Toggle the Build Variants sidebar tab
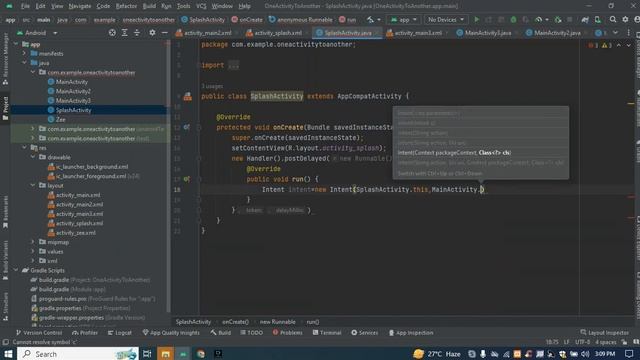The image size is (640, 360). tap(5, 259)
